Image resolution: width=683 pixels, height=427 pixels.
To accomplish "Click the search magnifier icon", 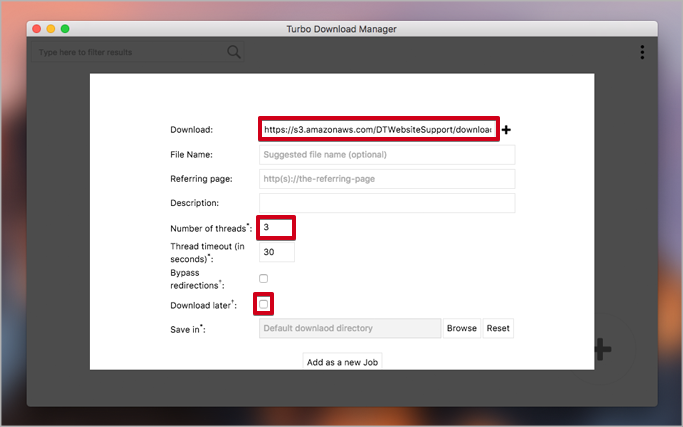I will (x=234, y=52).
